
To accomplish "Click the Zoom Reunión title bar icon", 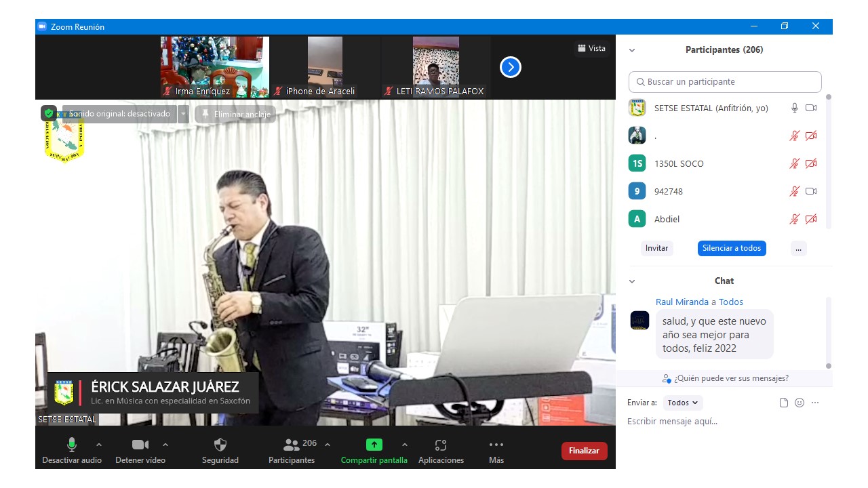I will (x=42, y=26).
